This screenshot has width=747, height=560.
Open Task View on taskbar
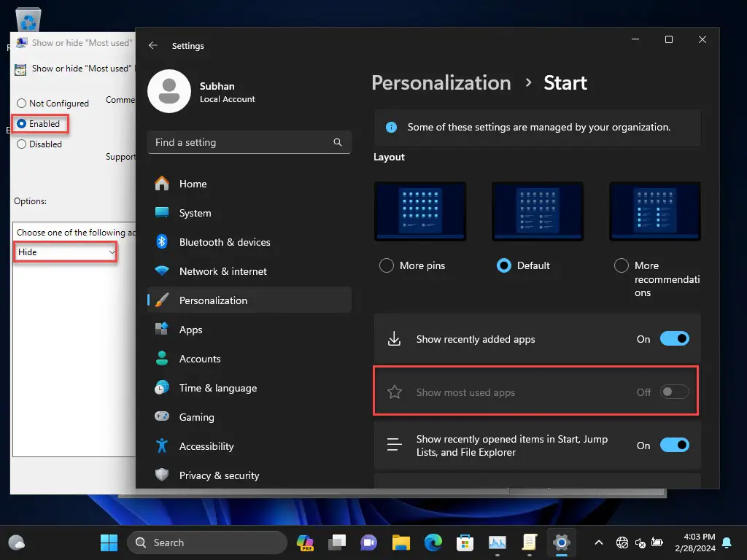[x=337, y=542]
